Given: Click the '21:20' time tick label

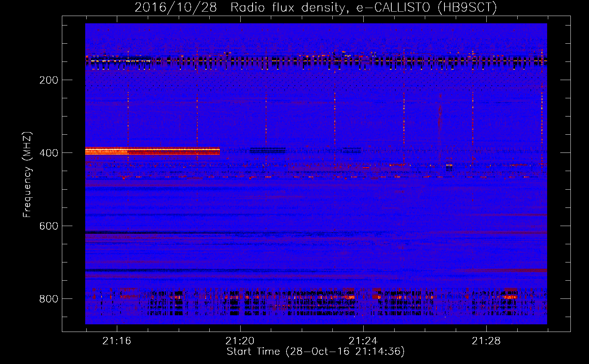Looking at the screenshot, I should click(240, 341).
